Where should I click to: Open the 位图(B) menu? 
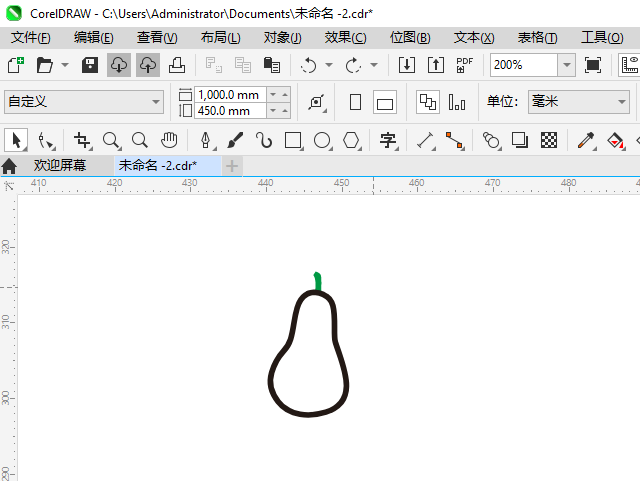pyautogui.click(x=410, y=38)
